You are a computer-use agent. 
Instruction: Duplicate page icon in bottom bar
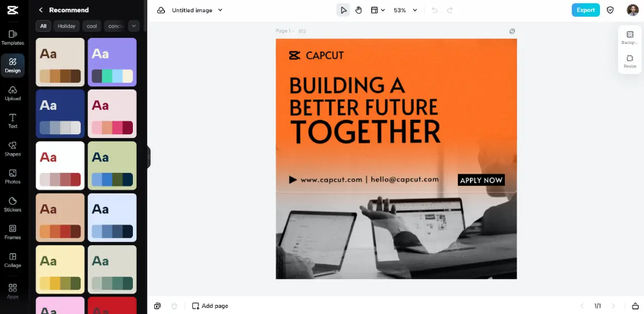(157, 306)
